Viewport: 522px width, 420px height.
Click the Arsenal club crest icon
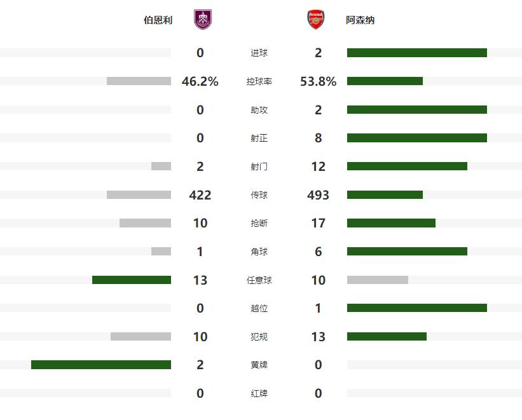[315, 20]
